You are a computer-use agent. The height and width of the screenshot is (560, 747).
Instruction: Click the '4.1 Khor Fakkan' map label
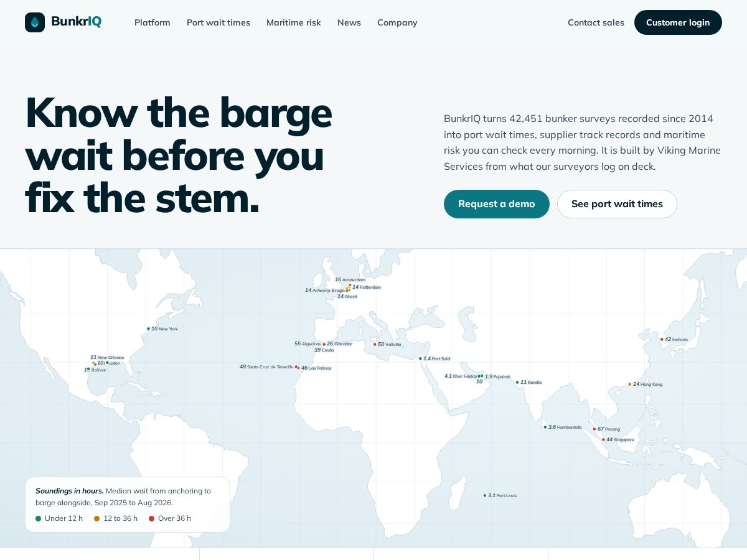(461, 376)
